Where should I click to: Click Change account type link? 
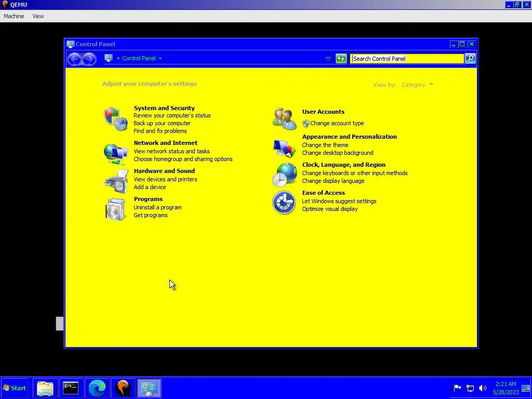[337, 124]
